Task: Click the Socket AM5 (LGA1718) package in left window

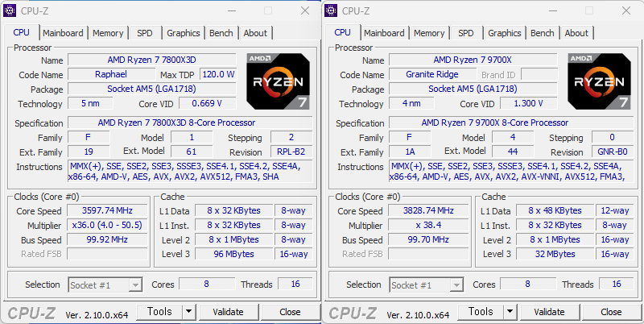Action: coord(152,89)
